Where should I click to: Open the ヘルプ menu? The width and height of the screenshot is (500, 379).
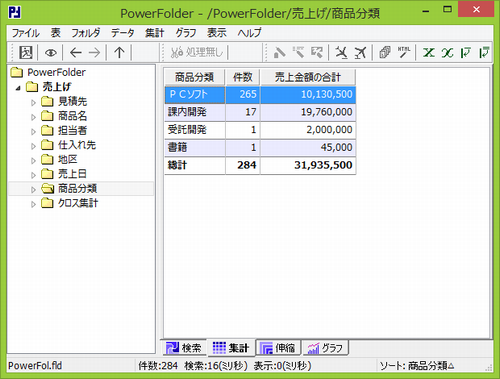click(249, 33)
